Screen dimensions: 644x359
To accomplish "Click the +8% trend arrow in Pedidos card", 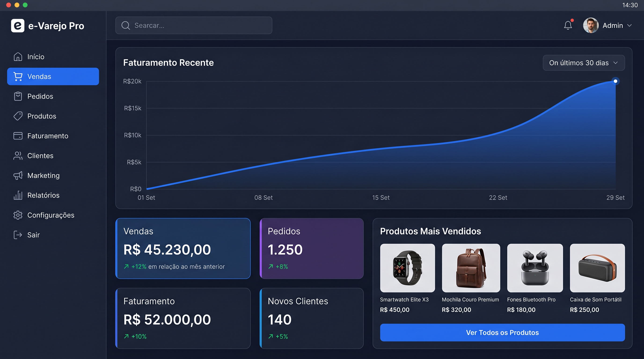I will pos(271,266).
